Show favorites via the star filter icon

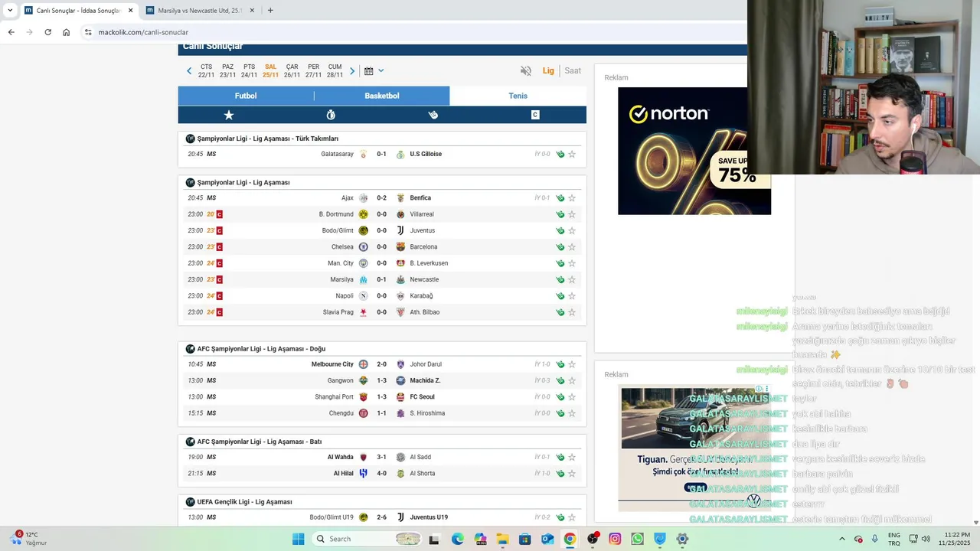(228, 115)
